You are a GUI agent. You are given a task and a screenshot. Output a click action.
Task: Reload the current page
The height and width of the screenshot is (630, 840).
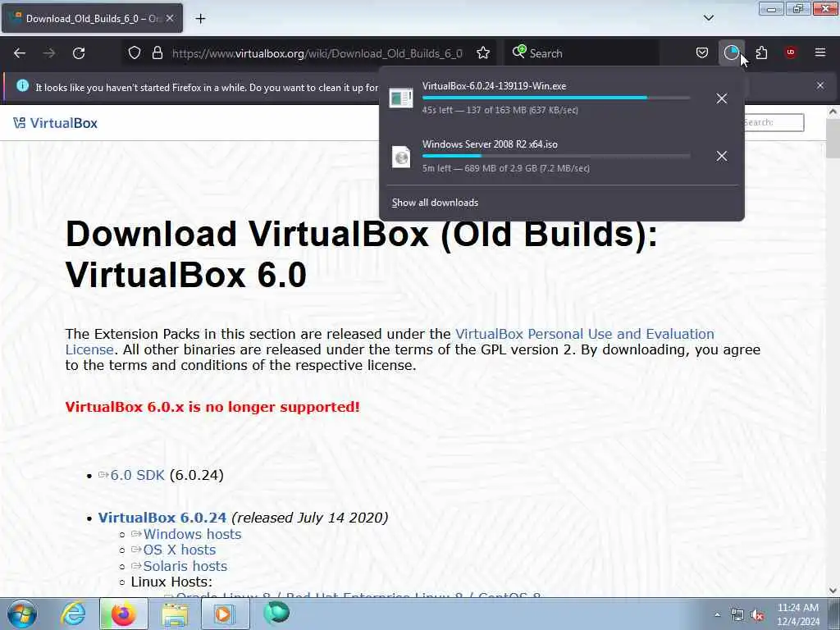click(x=79, y=53)
